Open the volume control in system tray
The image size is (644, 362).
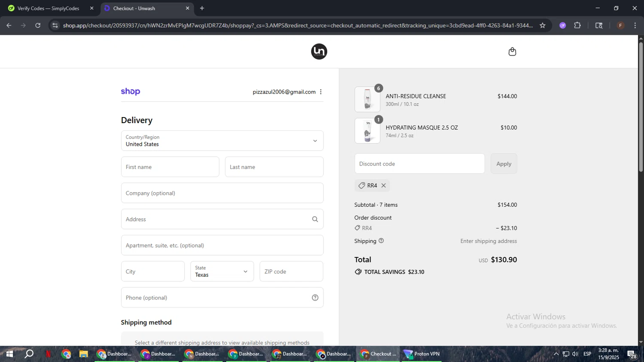click(x=575, y=354)
